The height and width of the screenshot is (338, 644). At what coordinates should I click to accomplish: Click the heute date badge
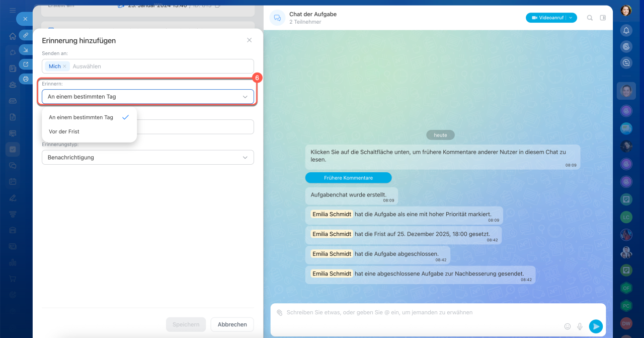(440, 135)
